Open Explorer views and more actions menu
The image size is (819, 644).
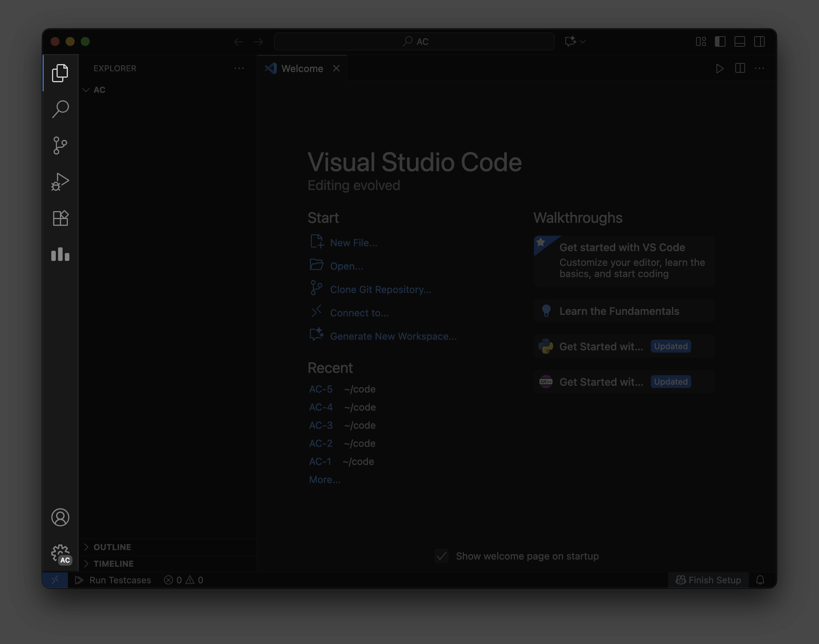239,68
